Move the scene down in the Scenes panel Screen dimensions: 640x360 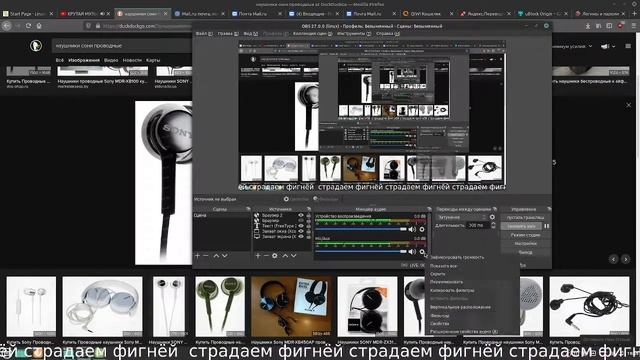(224, 256)
